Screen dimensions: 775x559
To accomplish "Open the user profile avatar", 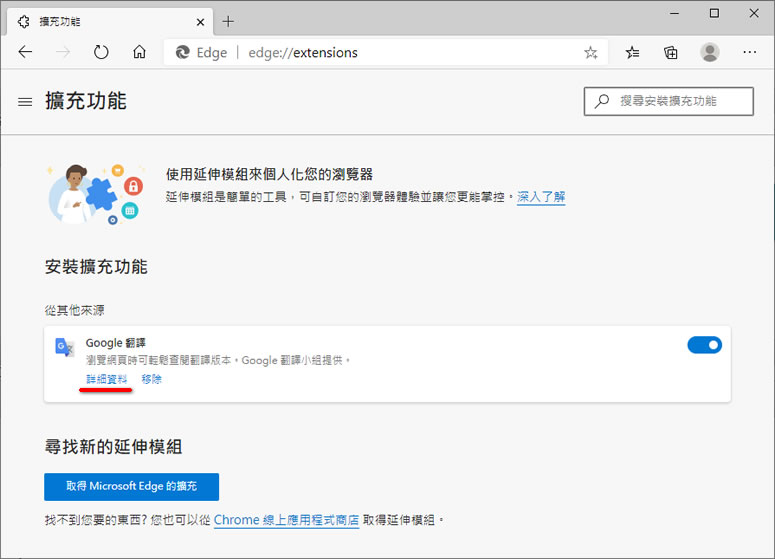I will pos(710,52).
